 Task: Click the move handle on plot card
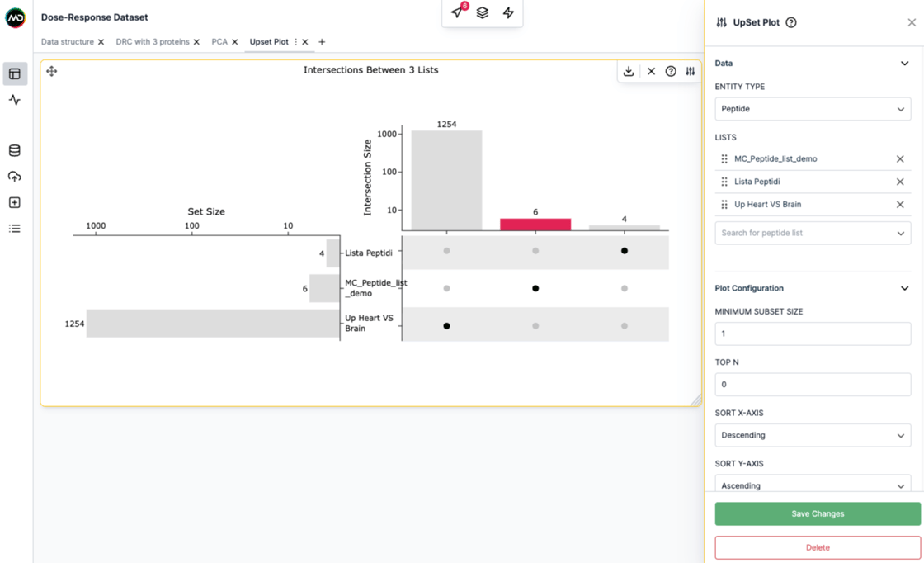52,71
